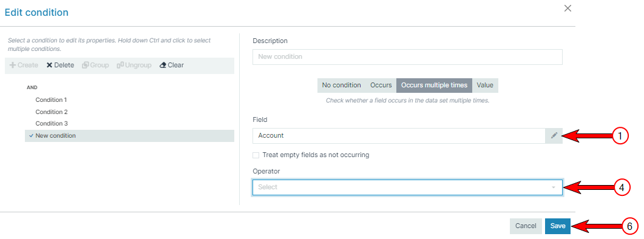This screenshot has width=644, height=239.
Task: Select the Occurs multiple times tab
Action: click(x=434, y=86)
